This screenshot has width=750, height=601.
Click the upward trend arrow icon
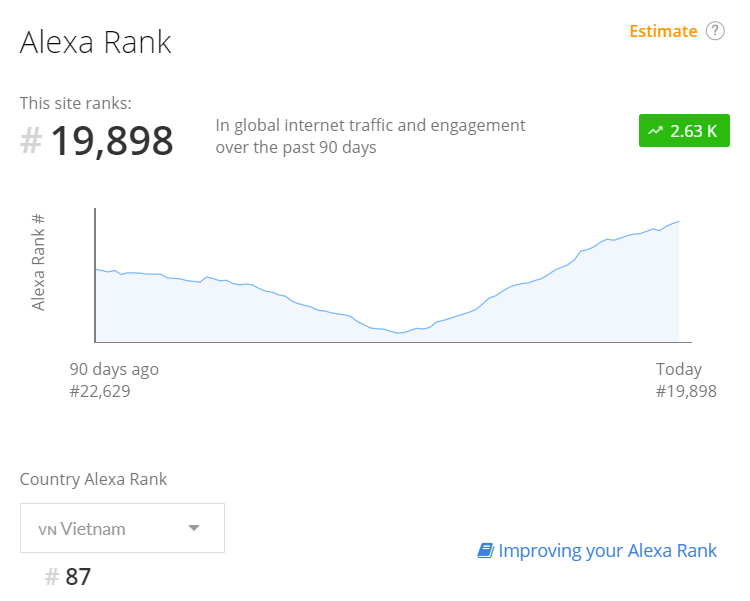655,131
